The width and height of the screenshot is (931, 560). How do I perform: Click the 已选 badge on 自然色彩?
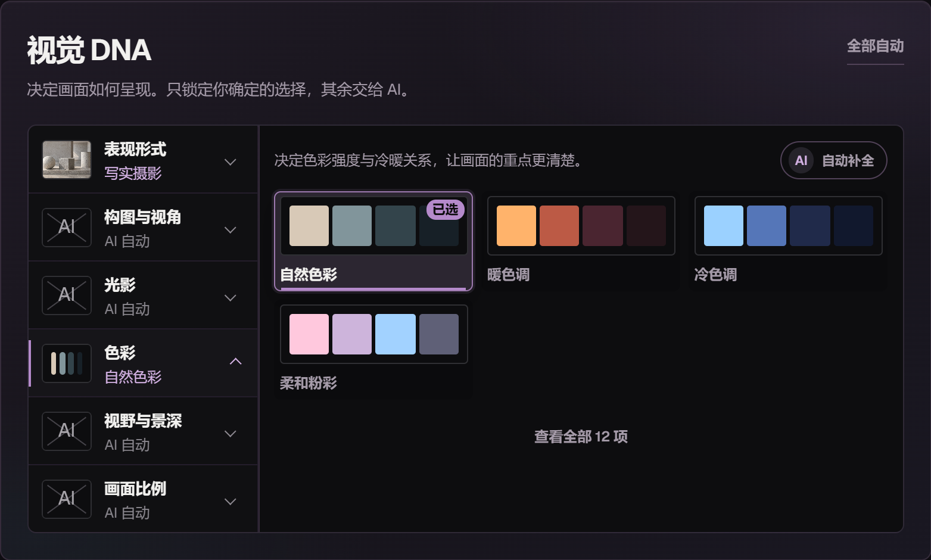pyautogui.click(x=446, y=210)
